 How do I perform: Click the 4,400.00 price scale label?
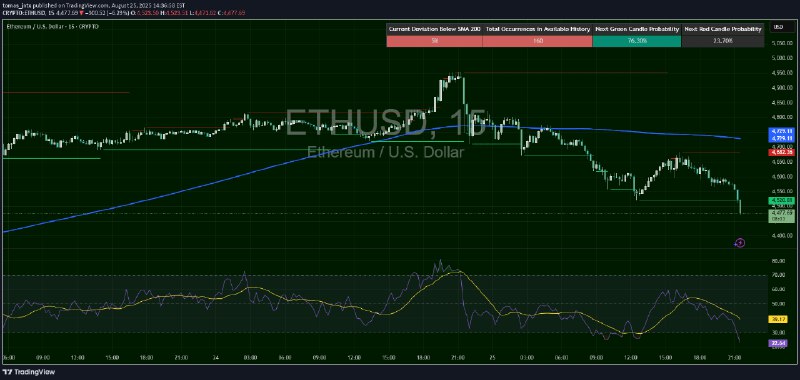point(781,236)
